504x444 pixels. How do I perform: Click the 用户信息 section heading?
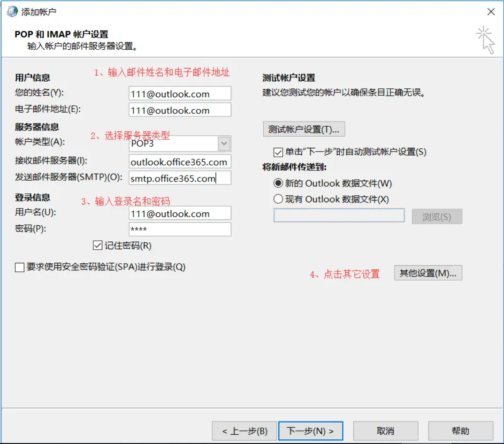(x=32, y=77)
